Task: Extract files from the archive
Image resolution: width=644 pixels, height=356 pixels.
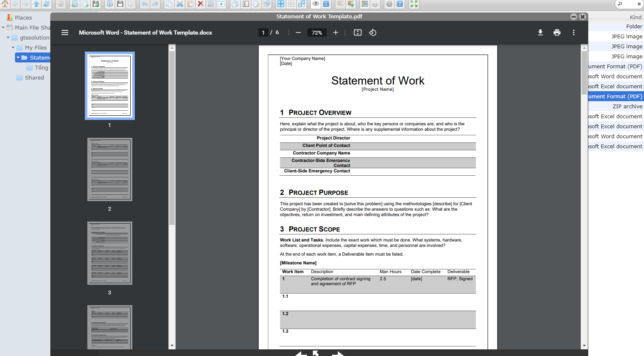Action: tap(340, 4)
